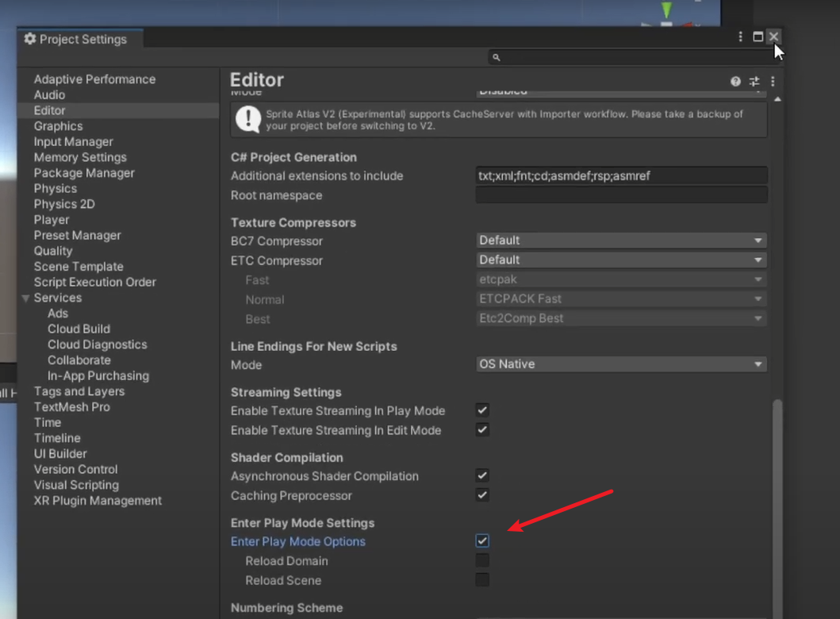Select Services category label

pos(58,298)
